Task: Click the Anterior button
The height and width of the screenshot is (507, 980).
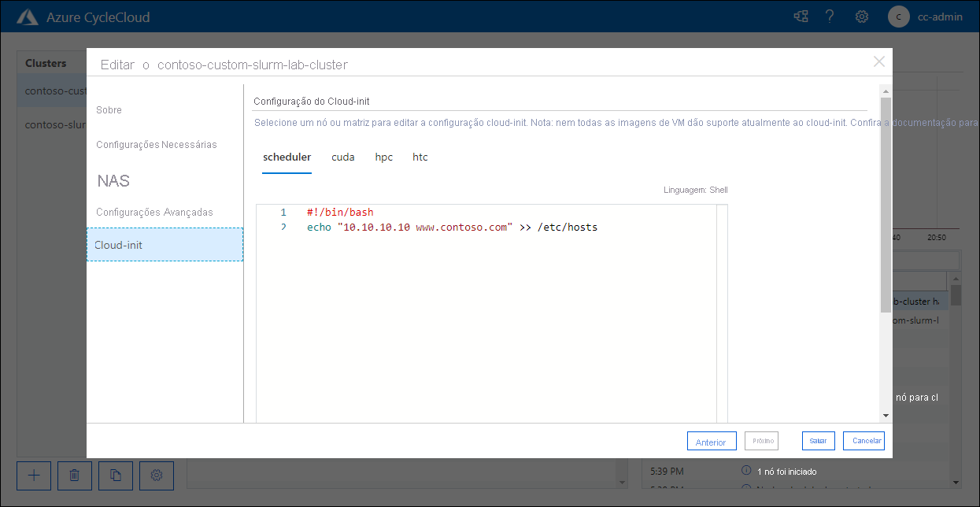Action: click(x=712, y=441)
